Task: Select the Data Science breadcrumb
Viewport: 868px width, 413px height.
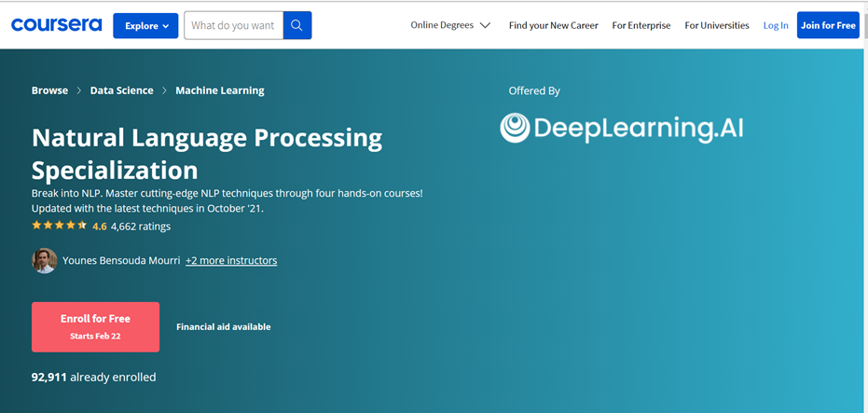Action: pyautogui.click(x=121, y=90)
